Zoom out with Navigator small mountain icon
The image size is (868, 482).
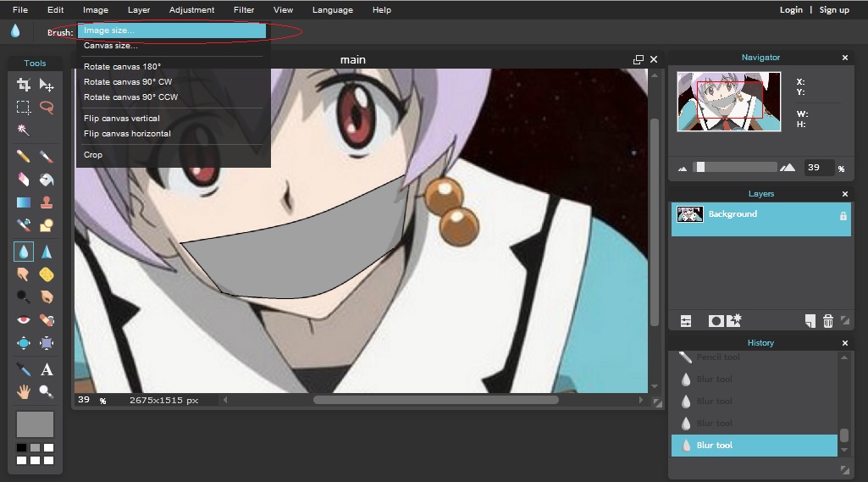683,169
